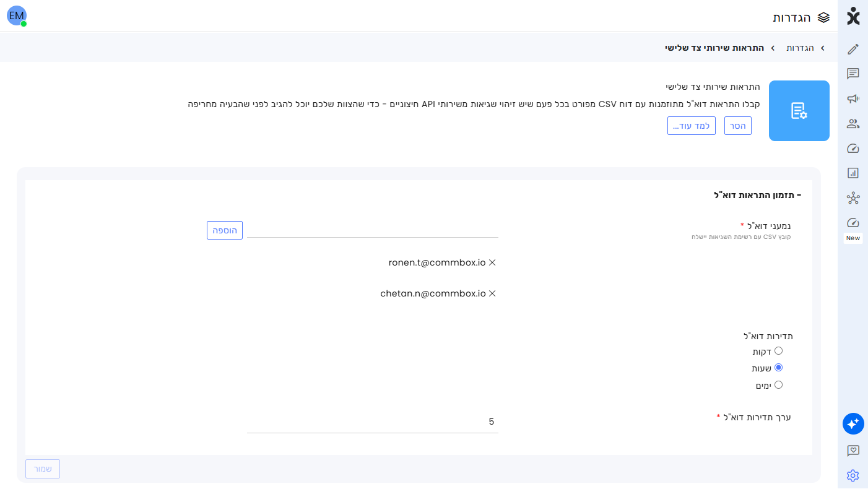
Task: Focus the email recipients input field
Action: [x=373, y=230]
